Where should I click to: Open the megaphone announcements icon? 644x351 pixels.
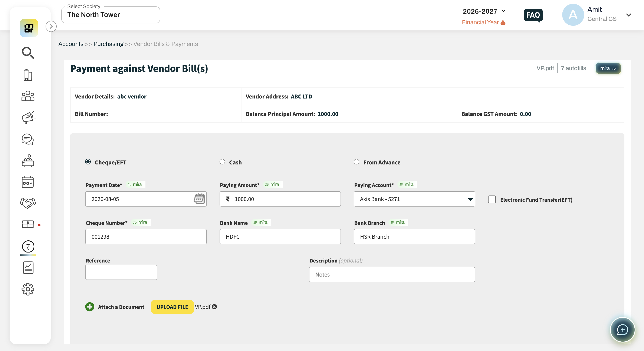point(29,117)
